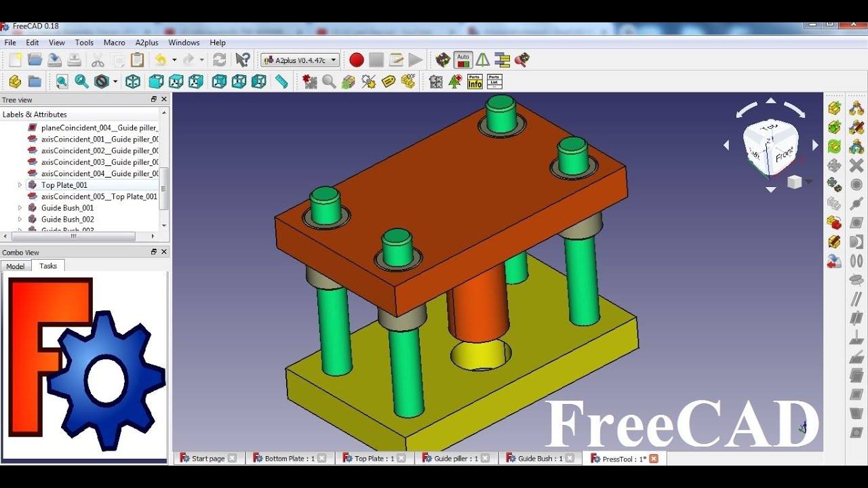
Task: Click the Paste clipboard icon
Action: click(x=137, y=60)
